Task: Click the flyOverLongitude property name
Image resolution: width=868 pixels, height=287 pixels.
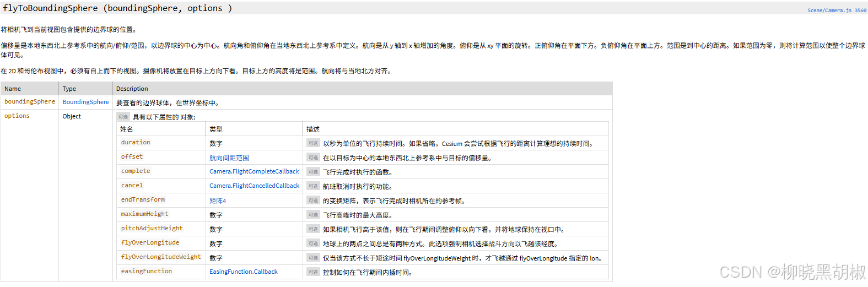Action: coord(150,243)
